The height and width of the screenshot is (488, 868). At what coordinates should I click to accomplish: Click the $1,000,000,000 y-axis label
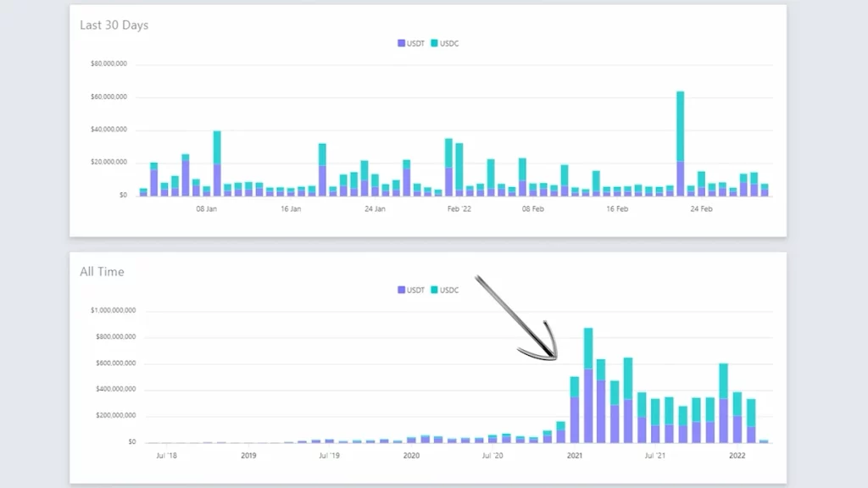(113, 311)
